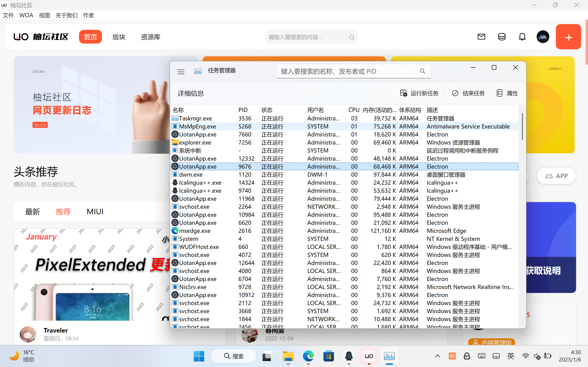Viewport: 588px width, 367px height.
Task: Open Properties in Task Manager toolbar
Action: [x=507, y=93]
